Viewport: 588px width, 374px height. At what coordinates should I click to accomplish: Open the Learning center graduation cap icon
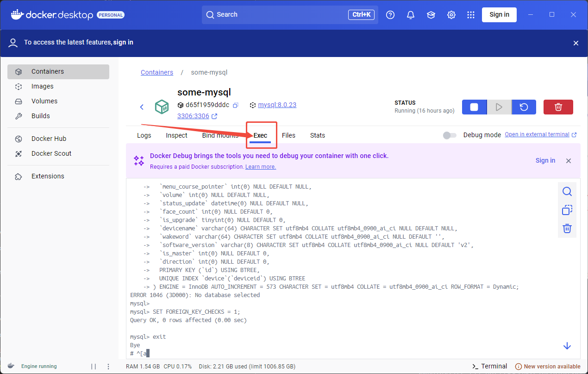click(x=431, y=15)
